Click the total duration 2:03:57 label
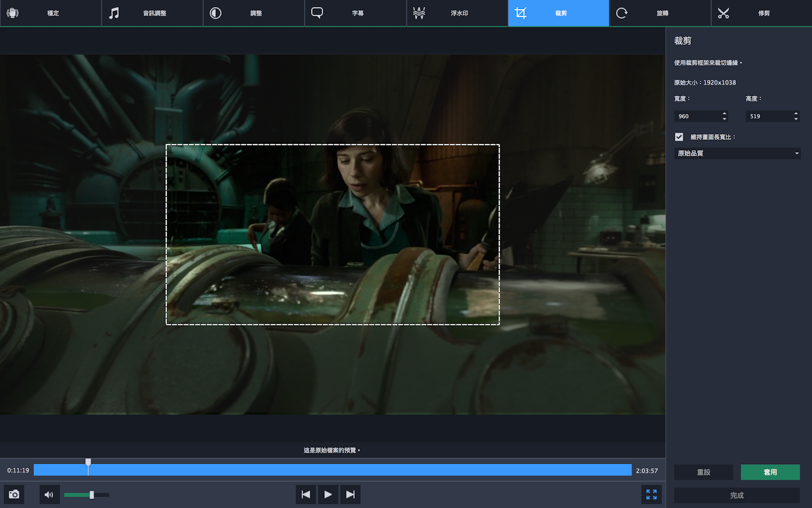The height and width of the screenshot is (508, 812). pyautogui.click(x=647, y=471)
